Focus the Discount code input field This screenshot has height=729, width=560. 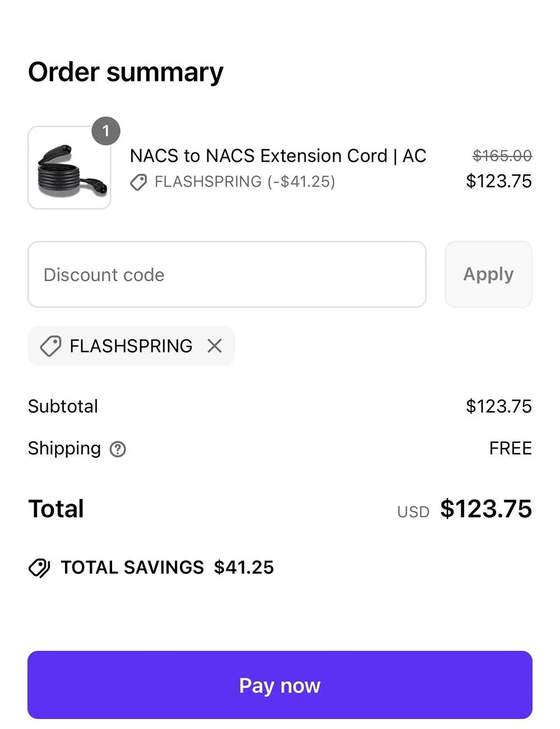[x=226, y=275]
